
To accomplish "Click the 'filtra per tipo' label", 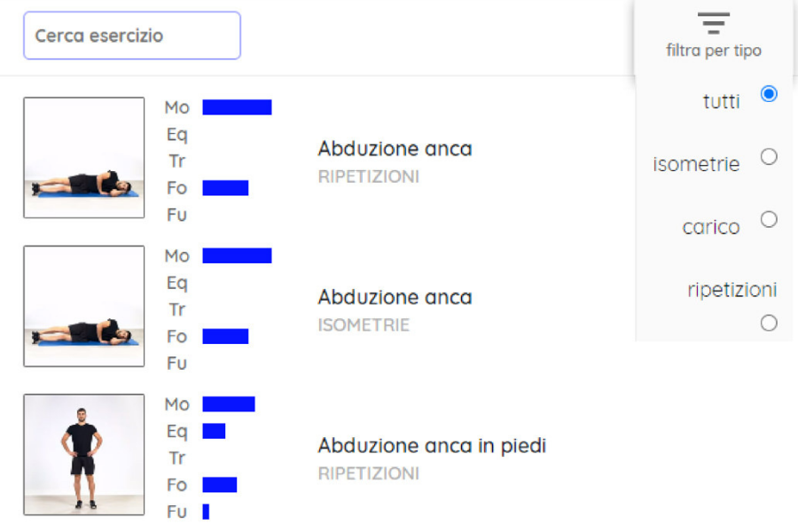I will [713, 51].
